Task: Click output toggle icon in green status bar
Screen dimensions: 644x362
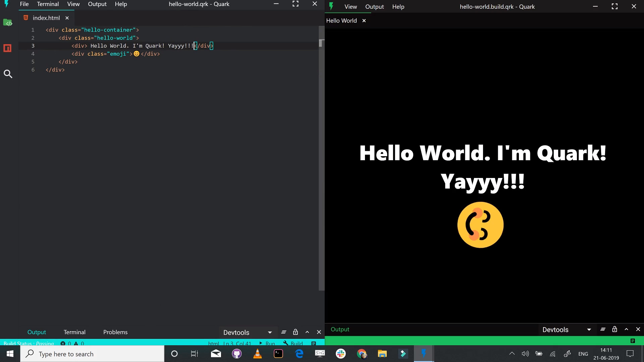Action: click(633, 341)
